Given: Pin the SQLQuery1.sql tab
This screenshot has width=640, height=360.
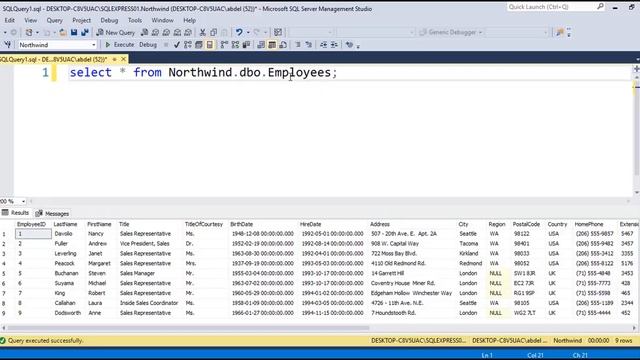Looking at the screenshot, I should tap(114, 60).
